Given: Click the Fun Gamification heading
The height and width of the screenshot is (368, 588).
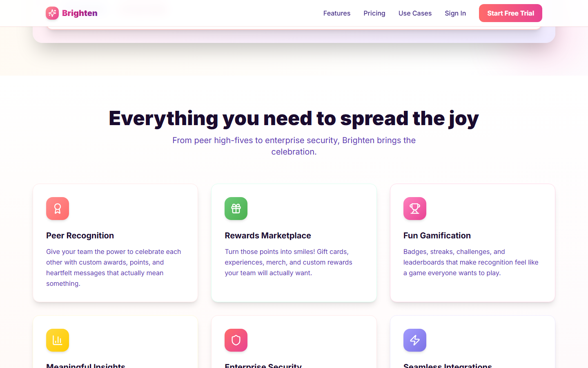Looking at the screenshot, I should pos(437,236).
